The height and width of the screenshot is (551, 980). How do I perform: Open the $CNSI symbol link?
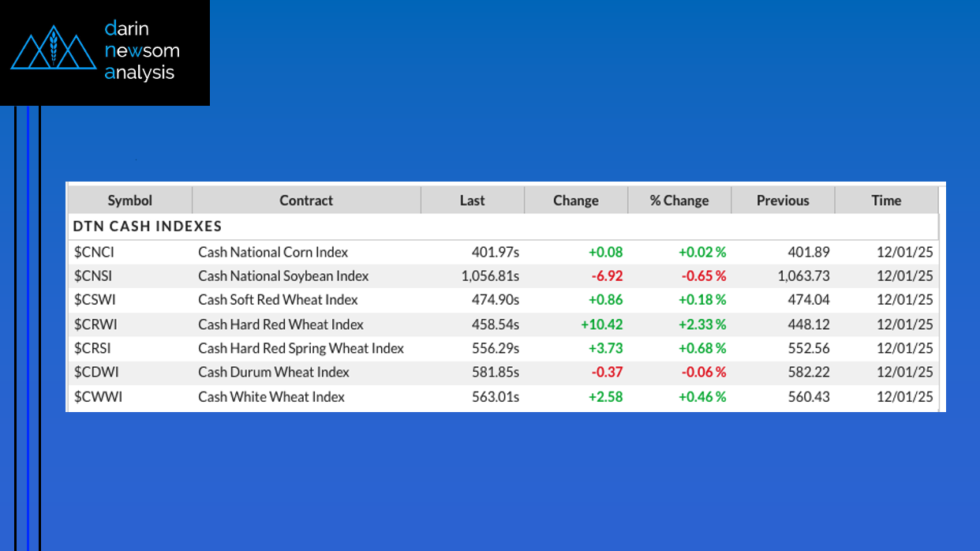pyautogui.click(x=94, y=276)
